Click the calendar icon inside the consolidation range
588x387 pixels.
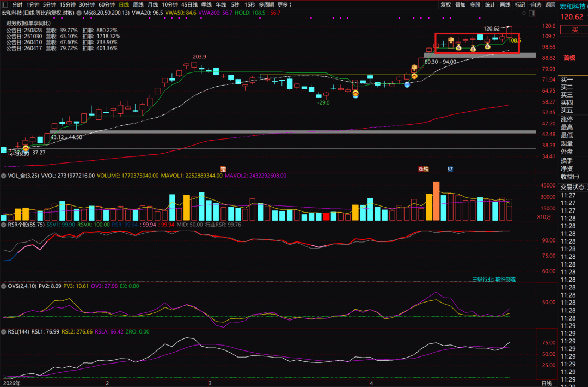(x=451, y=39)
